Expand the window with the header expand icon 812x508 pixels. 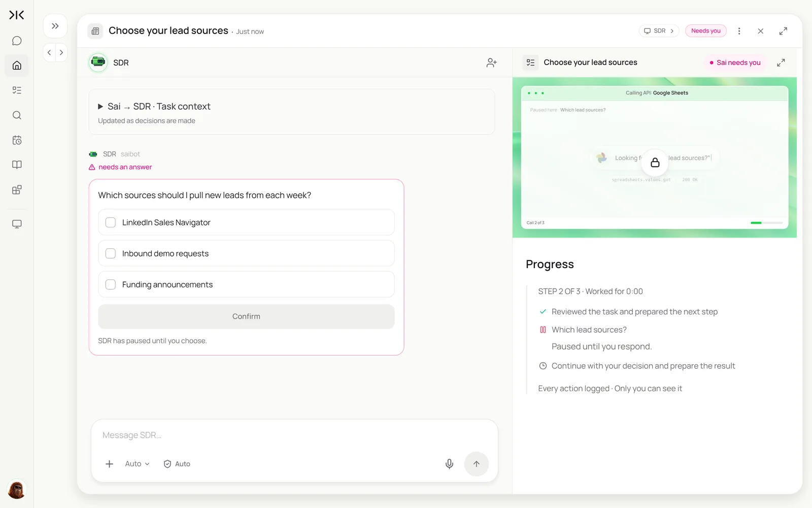pyautogui.click(x=783, y=31)
